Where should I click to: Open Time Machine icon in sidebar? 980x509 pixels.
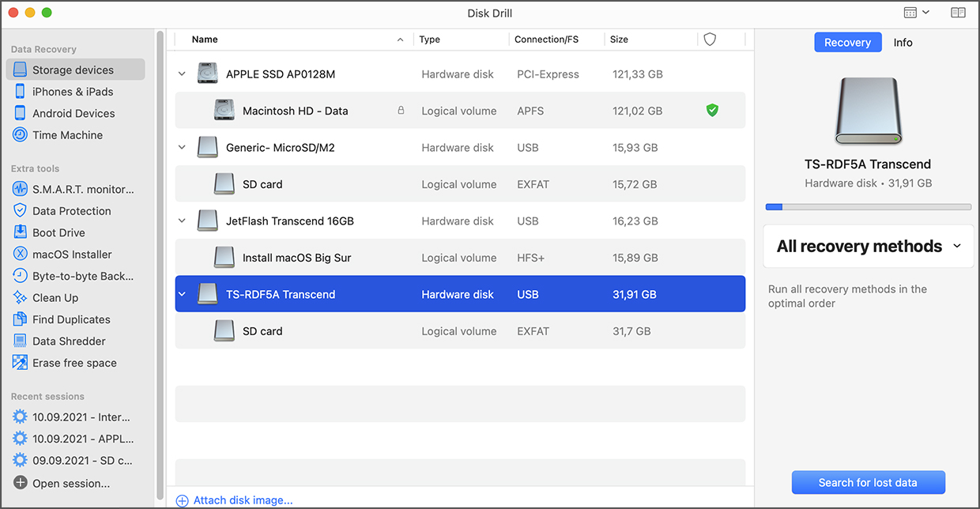pyautogui.click(x=20, y=135)
